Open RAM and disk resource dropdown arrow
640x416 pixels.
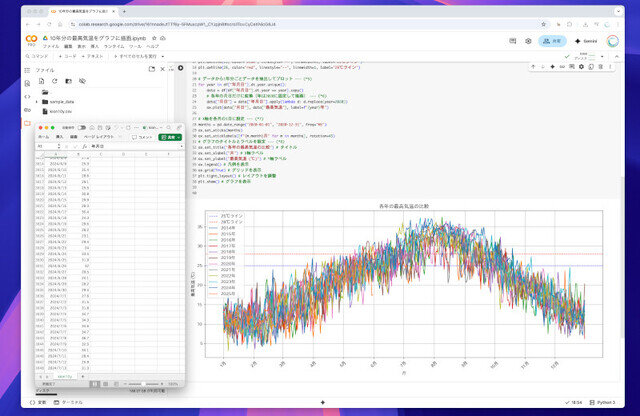(602, 56)
